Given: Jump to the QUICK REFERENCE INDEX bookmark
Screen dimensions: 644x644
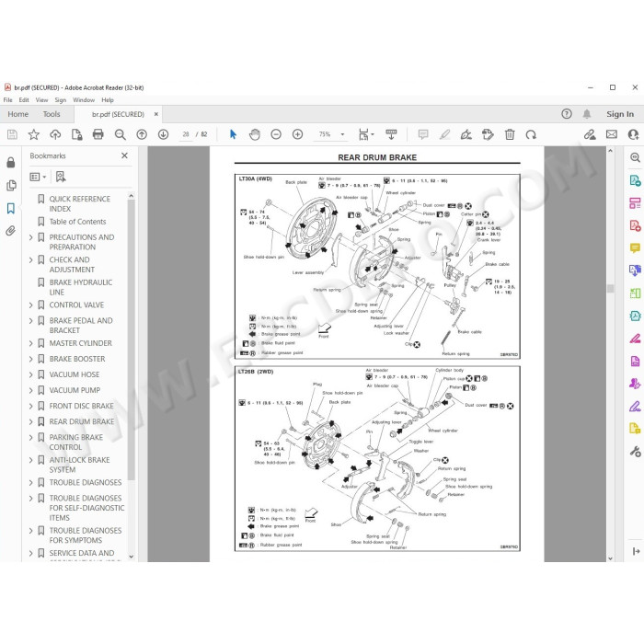Looking at the screenshot, I should pyautogui.click(x=80, y=203).
